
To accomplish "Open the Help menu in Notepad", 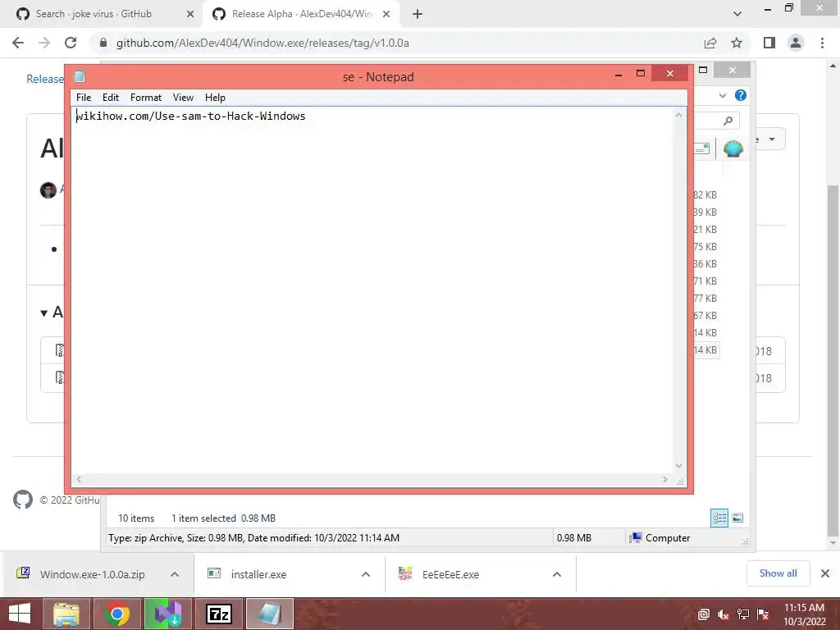I will click(x=215, y=98).
